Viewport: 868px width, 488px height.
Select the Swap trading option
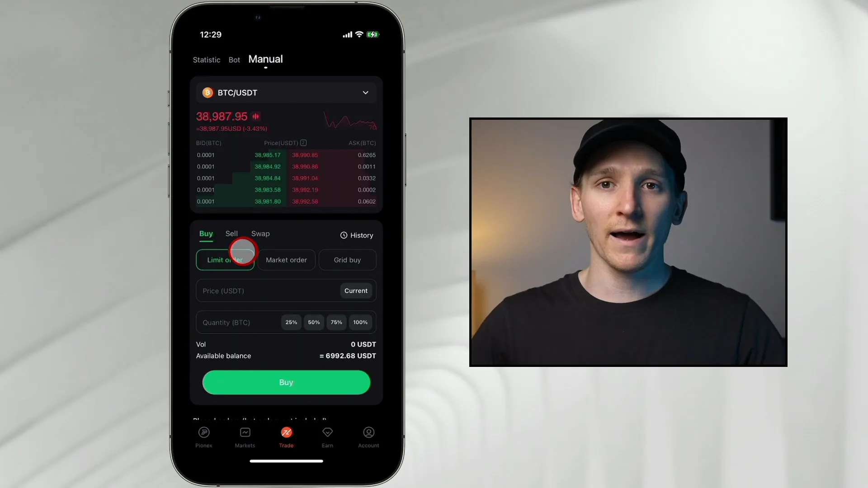click(x=260, y=233)
